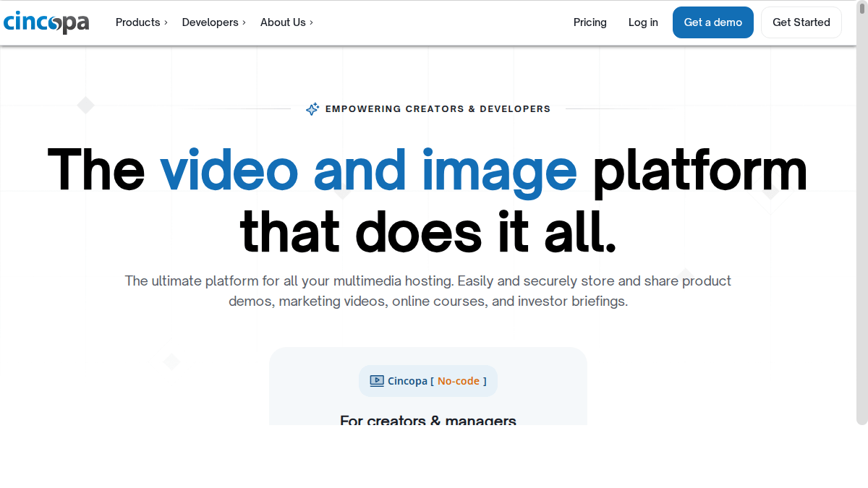Expand the About Us menu
The image size is (868, 488).
[x=284, y=22]
